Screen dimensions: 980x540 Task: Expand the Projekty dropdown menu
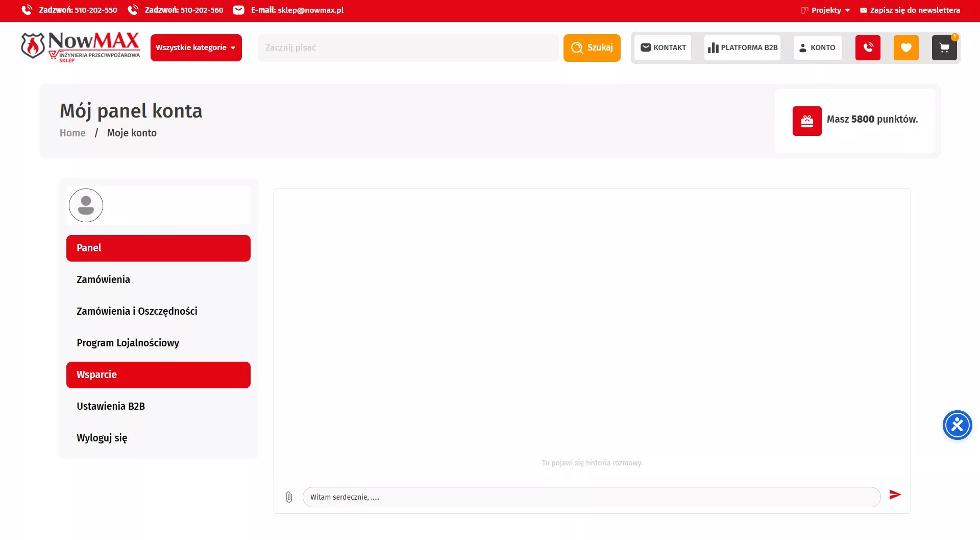pyautogui.click(x=826, y=10)
